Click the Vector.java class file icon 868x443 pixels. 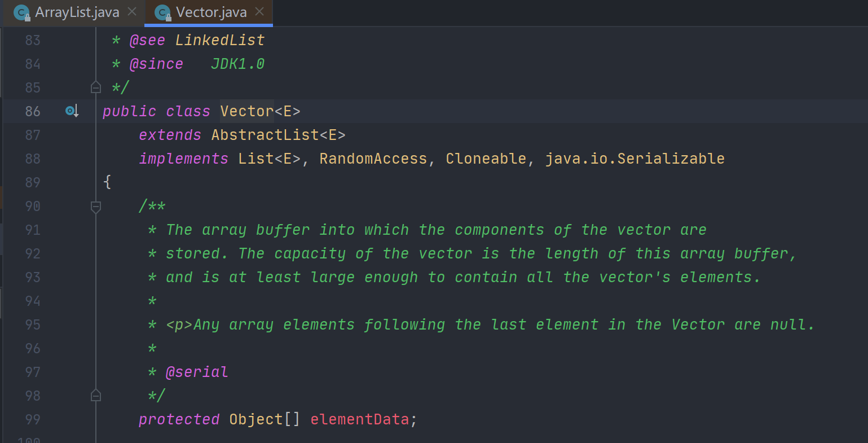(x=162, y=12)
